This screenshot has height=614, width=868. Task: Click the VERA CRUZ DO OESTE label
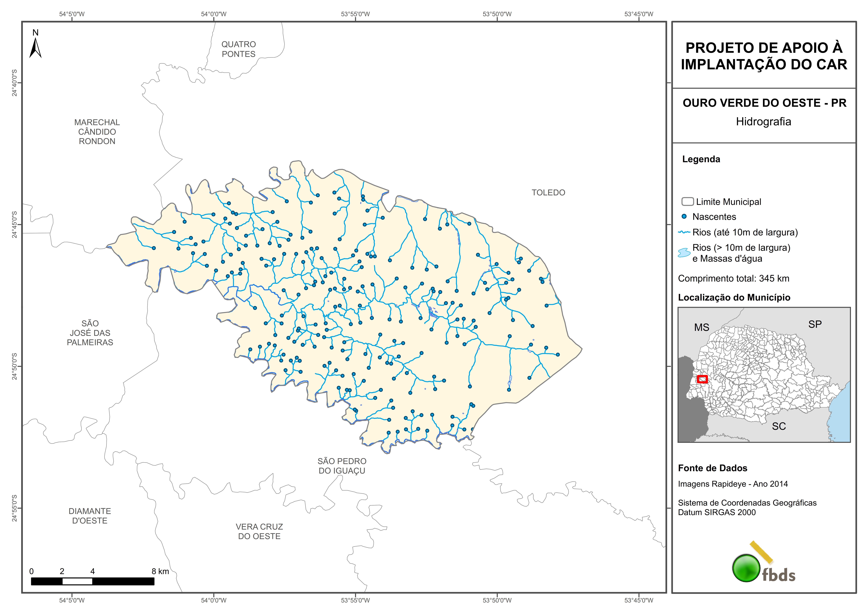(x=259, y=531)
